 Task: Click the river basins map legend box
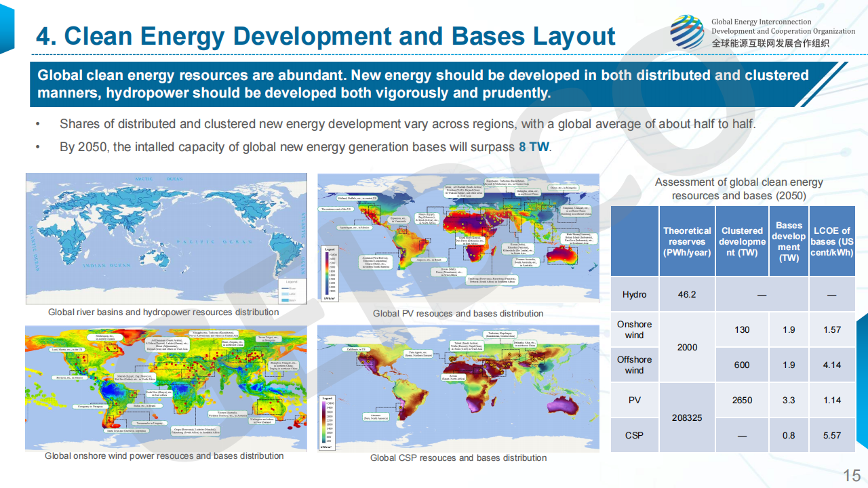[292, 289]
